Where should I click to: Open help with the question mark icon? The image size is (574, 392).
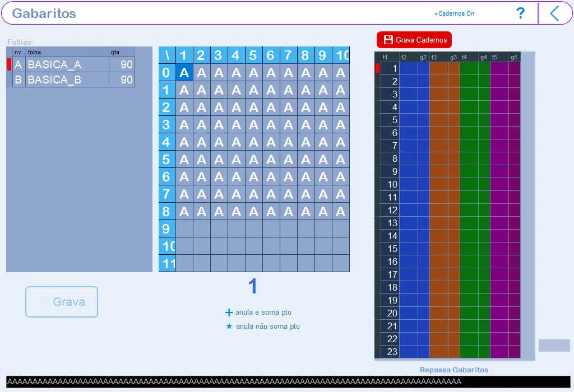(x=520, y=13)
